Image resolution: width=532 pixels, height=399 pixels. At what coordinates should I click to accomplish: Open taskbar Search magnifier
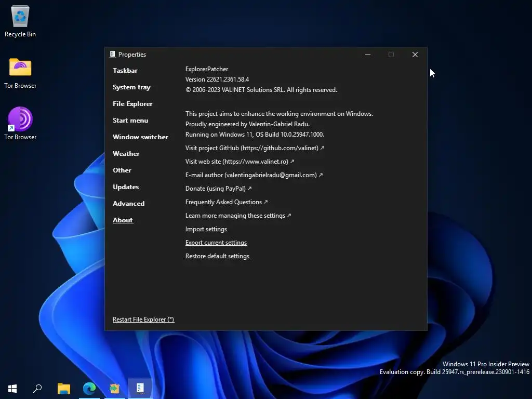coord(37,389)
